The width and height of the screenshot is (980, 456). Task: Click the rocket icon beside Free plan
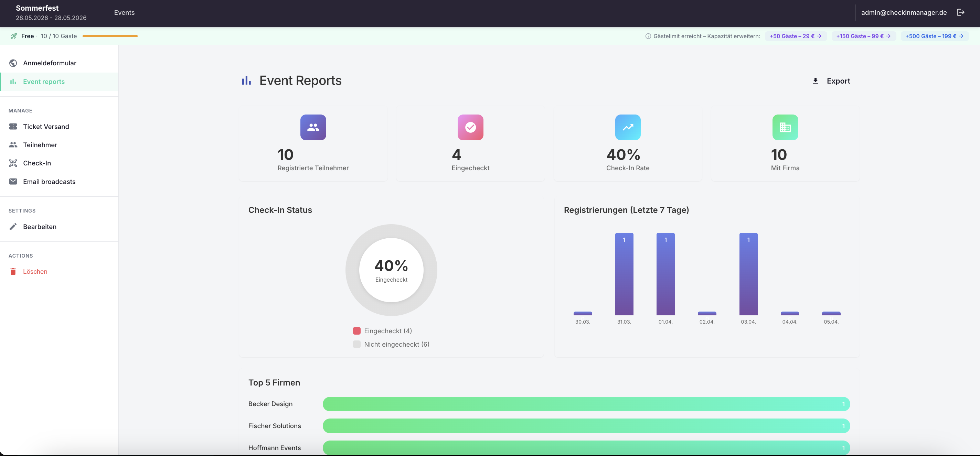coord(14,36)
